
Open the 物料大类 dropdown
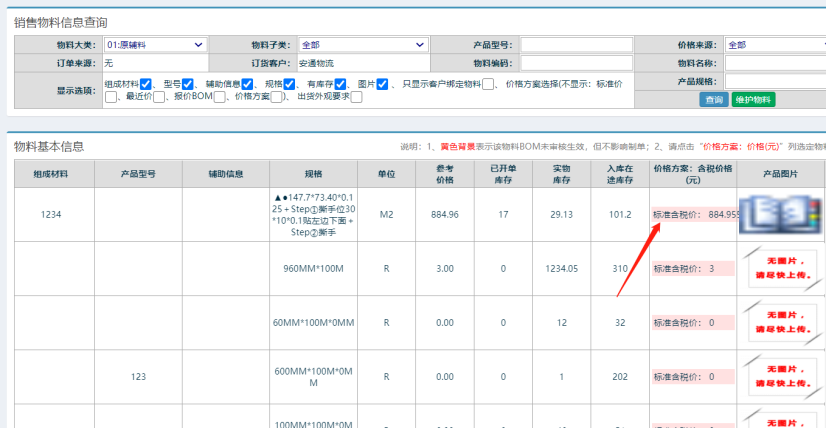(x=155, y=45)
